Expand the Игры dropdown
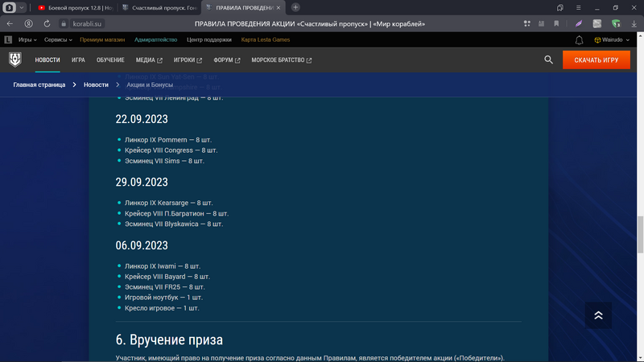Image resolution: width=644 pixels, height=362 pixels. click(x=27, y=39)
